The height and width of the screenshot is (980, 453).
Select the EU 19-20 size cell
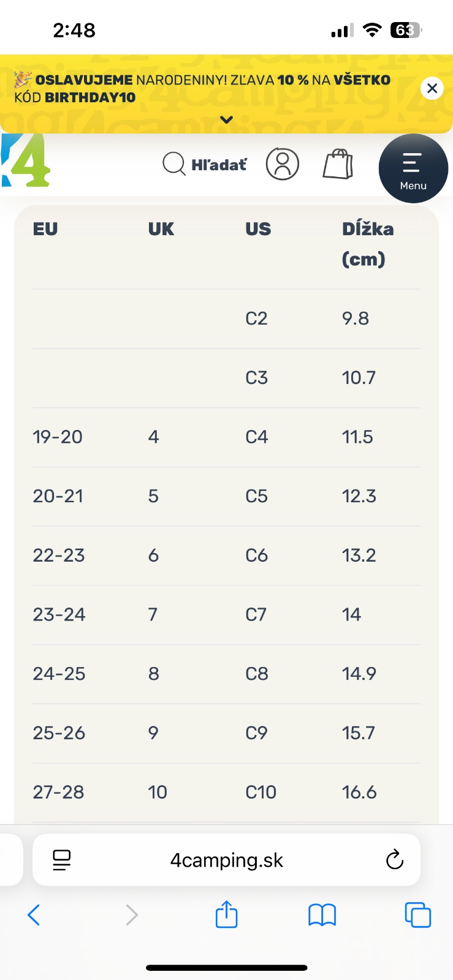tap(58, 437)
